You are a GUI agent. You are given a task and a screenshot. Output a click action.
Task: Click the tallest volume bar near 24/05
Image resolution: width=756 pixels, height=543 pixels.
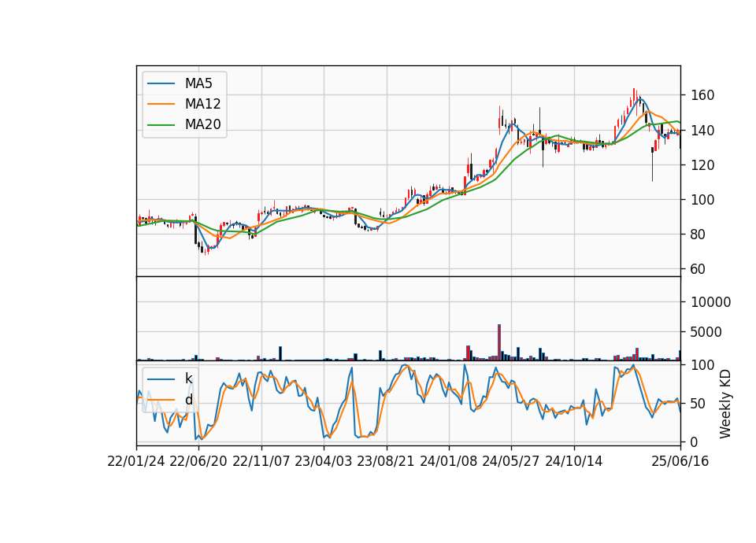pos(499,342)
